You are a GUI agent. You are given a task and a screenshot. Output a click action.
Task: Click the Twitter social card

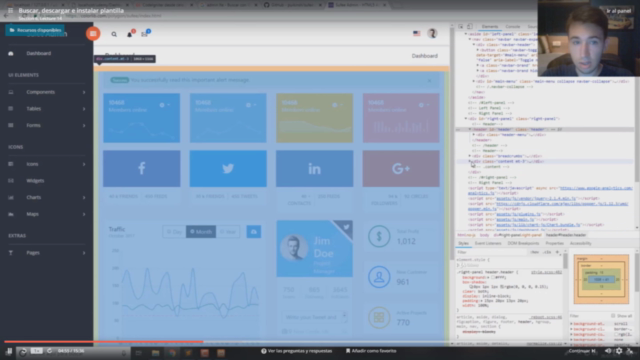[x=228, y=168]
